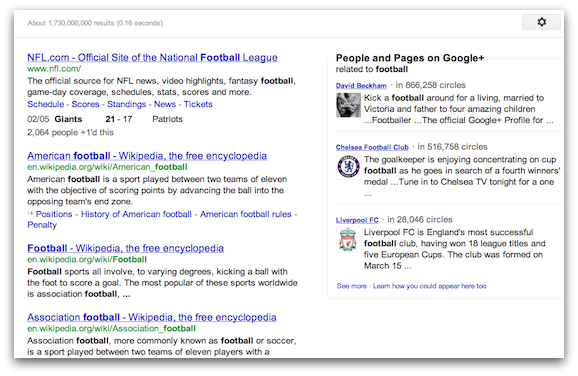This screenshot has height=376, width=578.
Task: Click the result count 'About 1,730,000,000 results'
Action: (71, 23)
